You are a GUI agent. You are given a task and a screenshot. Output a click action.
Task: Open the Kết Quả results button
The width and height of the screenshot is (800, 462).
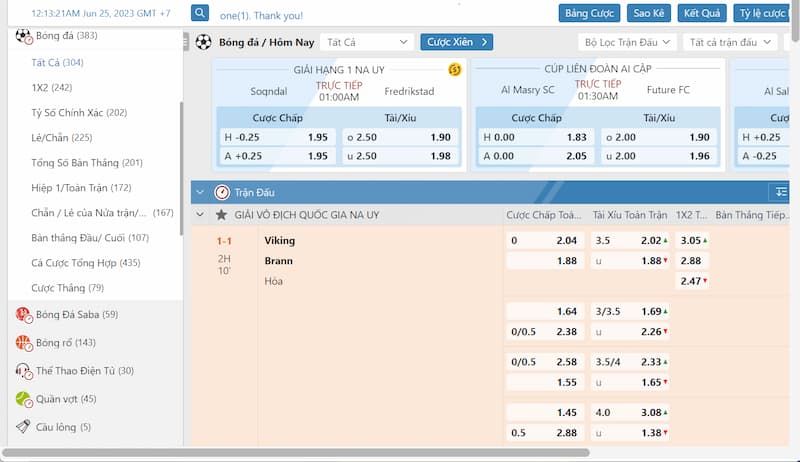coord(702,14)
